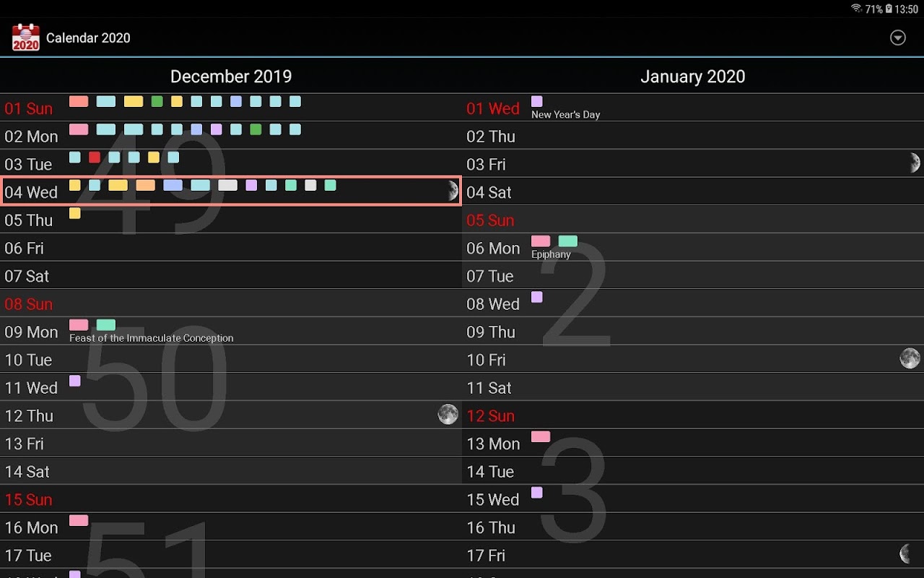Open New Year's Day holiday entry
Screen dimensions: 924x578
(x=566, y=114)
